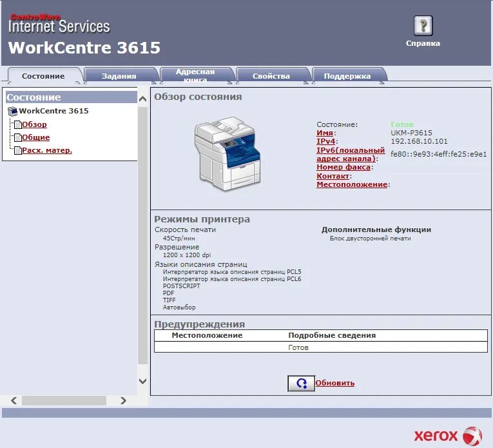Click the Состояние sidebar panel header
The width and height of the screenshot is (493, 448).
(x=72, y=97)
